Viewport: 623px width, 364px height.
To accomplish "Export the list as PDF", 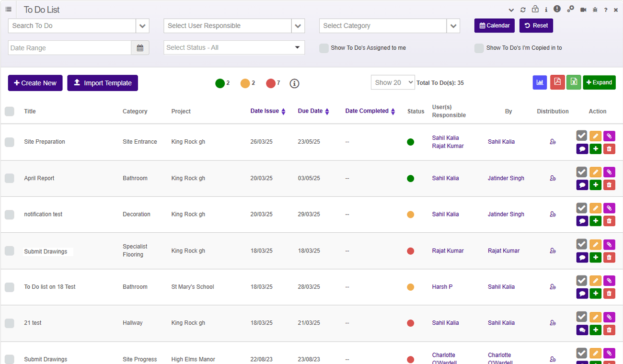I will click(x=557, y=82).
